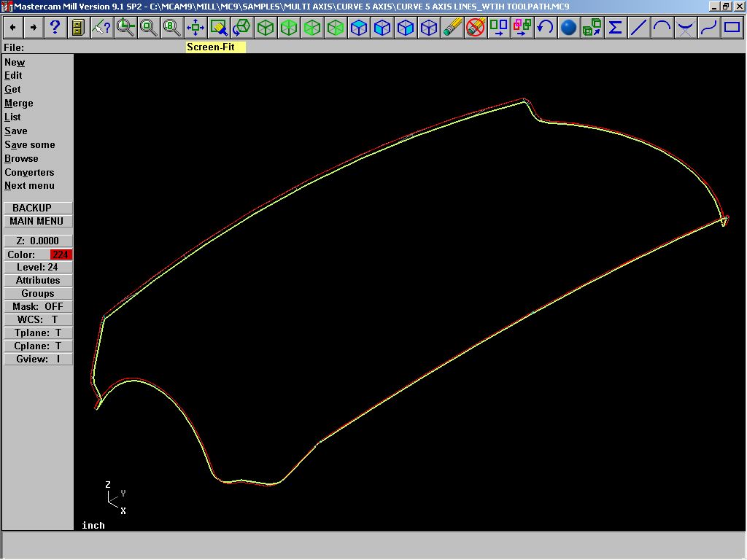747x560 pixels.
Task: Toggle the Mask: OFF setting
Action: coord(38,307)
